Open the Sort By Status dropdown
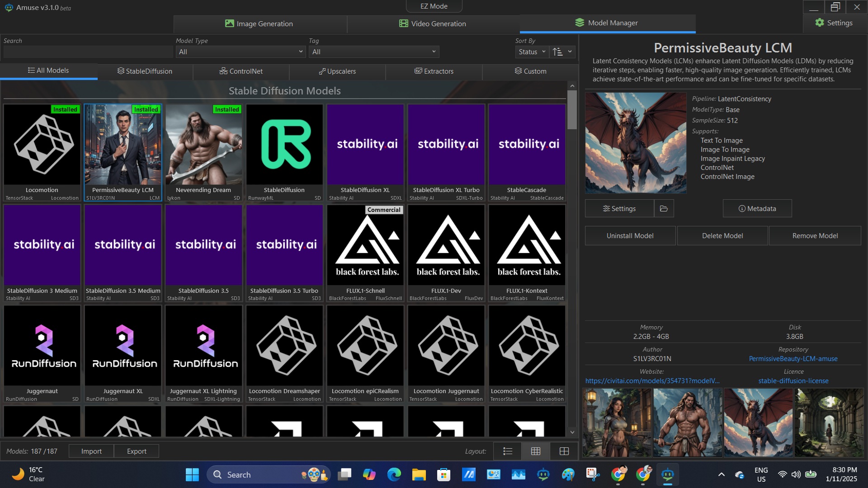 click(532, 52)
